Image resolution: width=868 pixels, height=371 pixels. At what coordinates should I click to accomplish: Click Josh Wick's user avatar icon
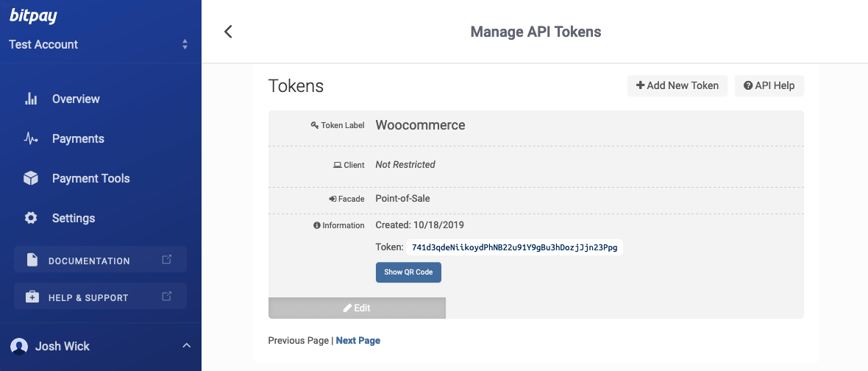tap(20, 346)
